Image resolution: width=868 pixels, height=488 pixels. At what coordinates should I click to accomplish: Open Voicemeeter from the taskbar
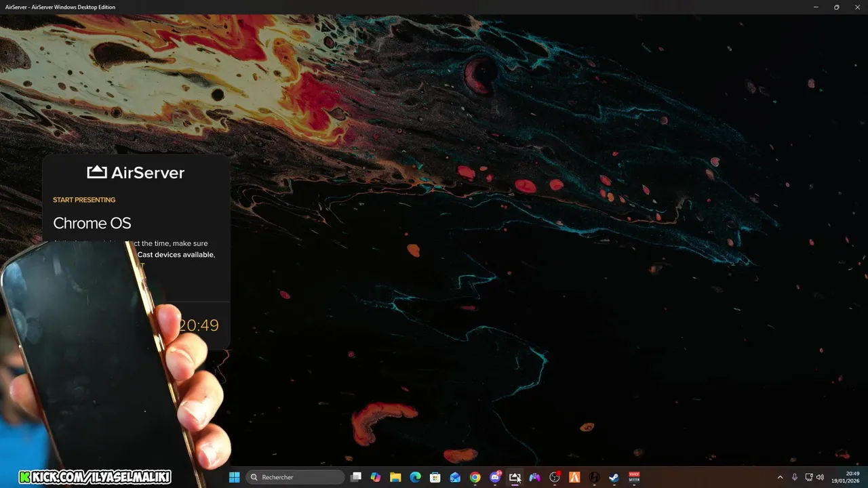634,477
